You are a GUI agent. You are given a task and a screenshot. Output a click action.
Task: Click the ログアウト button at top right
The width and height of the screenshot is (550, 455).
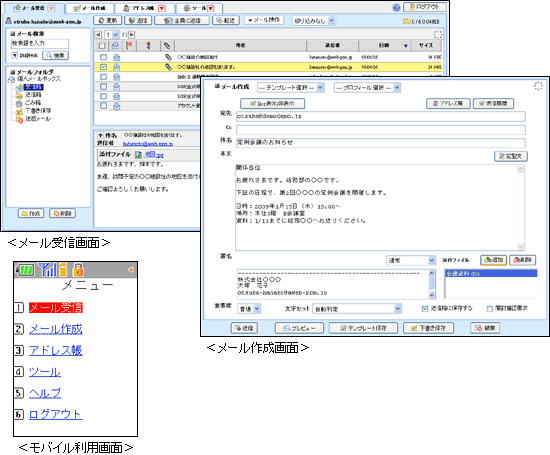pyautogui.click(x=425, y=7)
